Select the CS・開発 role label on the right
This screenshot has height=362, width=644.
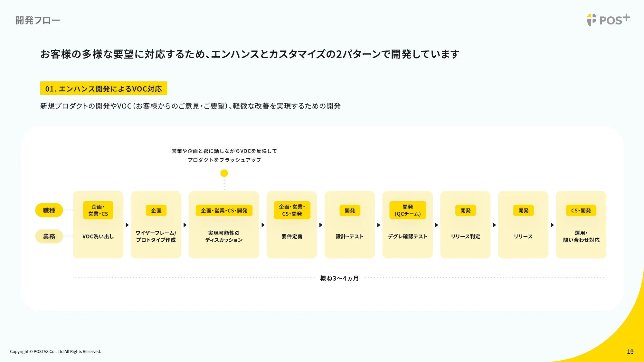[581, 211]
